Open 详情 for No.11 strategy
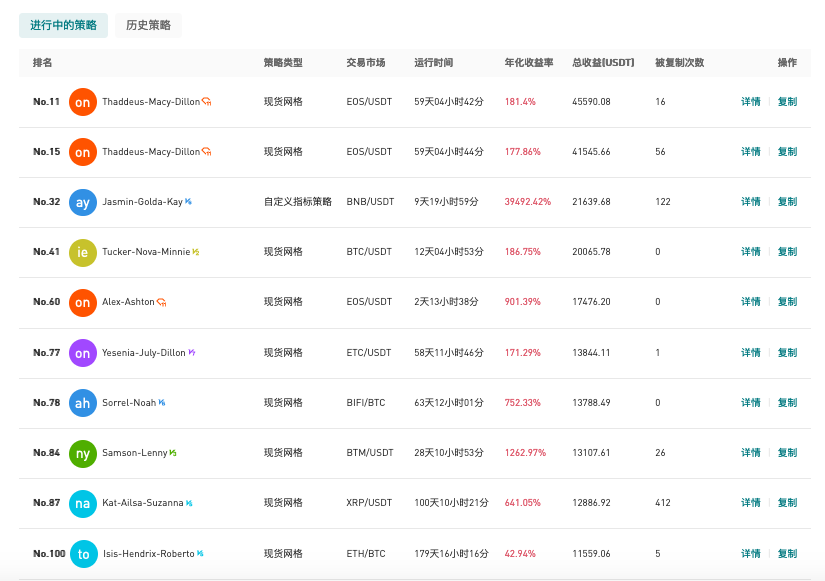The height and width of the screenshot is (581, 825). (751, 102)
